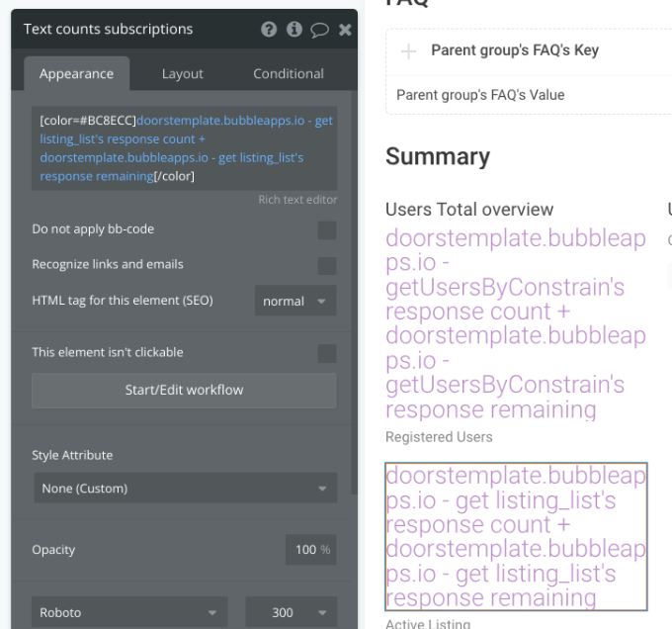Open the Roboto font dropdown
Viewport: 672px width, 629px height.
tap(129, 612)
